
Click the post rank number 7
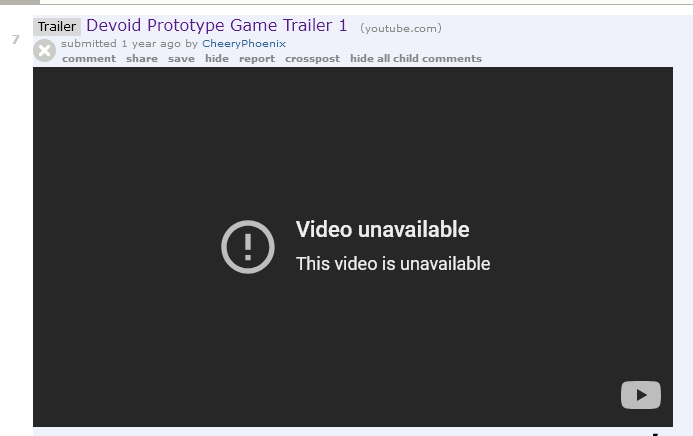15,40
